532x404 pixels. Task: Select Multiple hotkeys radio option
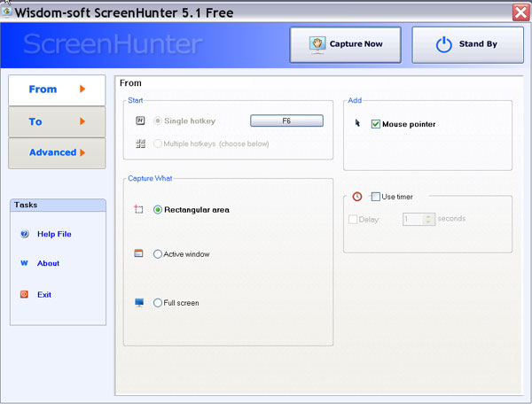tap(158, 144)
